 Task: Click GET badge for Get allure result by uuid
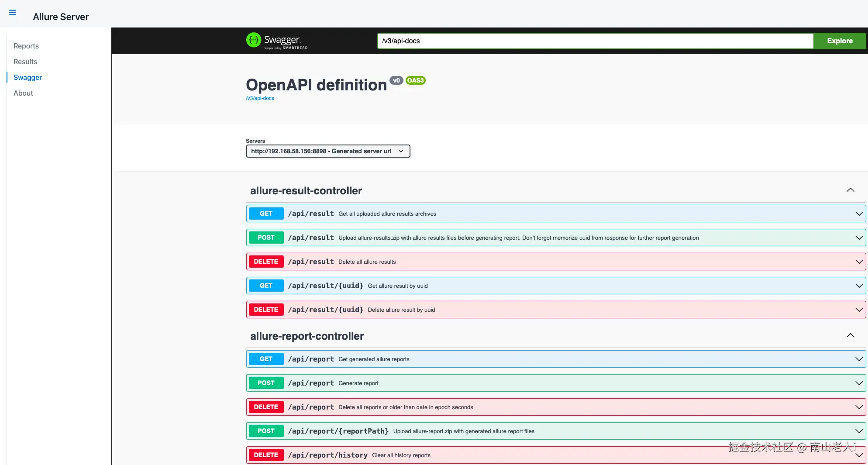[x=266, y=286]
